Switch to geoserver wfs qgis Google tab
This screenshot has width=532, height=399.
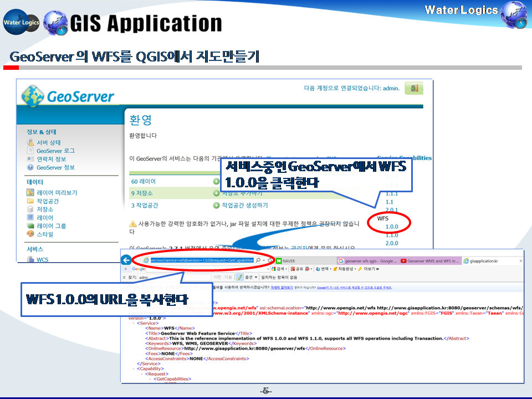click(x=368, y=260)
